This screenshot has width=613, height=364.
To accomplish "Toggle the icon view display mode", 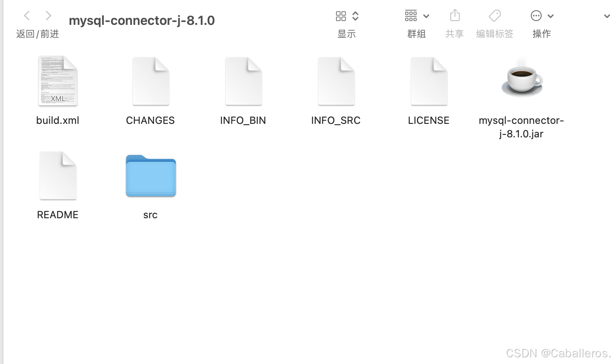I will (x=341, y=15).
